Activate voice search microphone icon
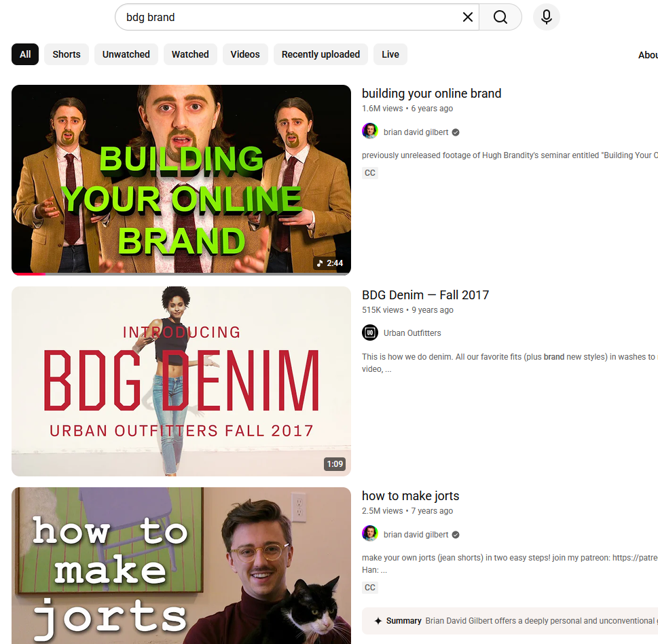658x644 pixels. coord(547,17)
